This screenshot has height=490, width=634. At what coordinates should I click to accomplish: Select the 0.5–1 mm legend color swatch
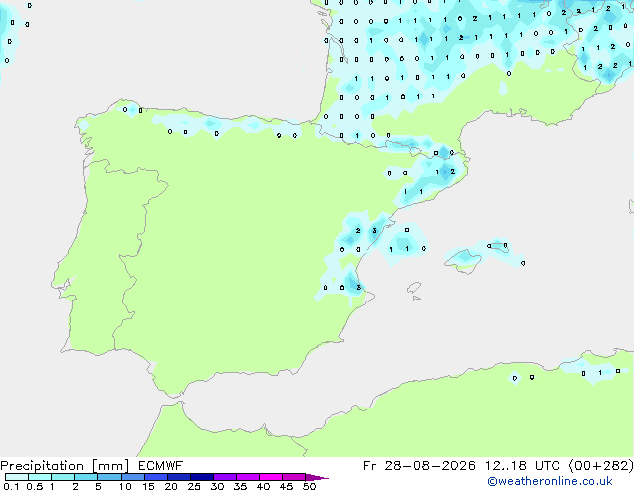tap(40, 477)
